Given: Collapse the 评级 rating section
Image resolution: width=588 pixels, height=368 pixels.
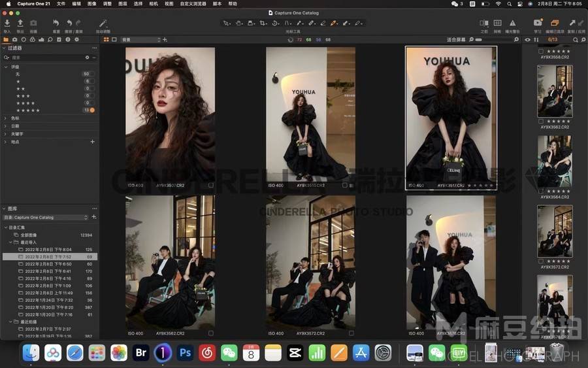Looking at the screenshot, I should [x=6, y=67].
